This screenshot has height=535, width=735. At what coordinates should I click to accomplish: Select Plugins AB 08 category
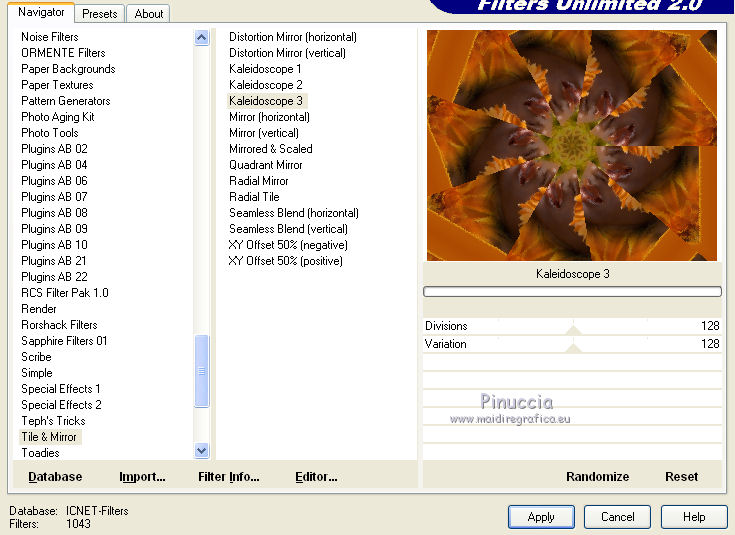tap(54, 212)
